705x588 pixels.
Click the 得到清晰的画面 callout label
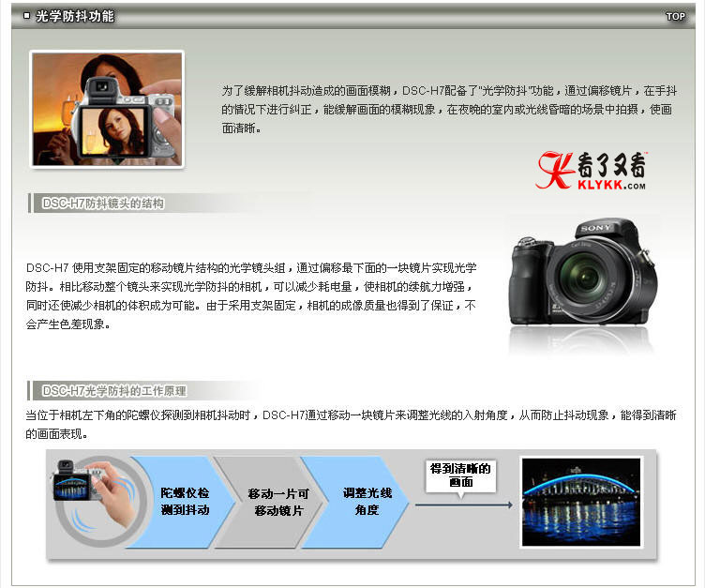[x=460, y=476]
